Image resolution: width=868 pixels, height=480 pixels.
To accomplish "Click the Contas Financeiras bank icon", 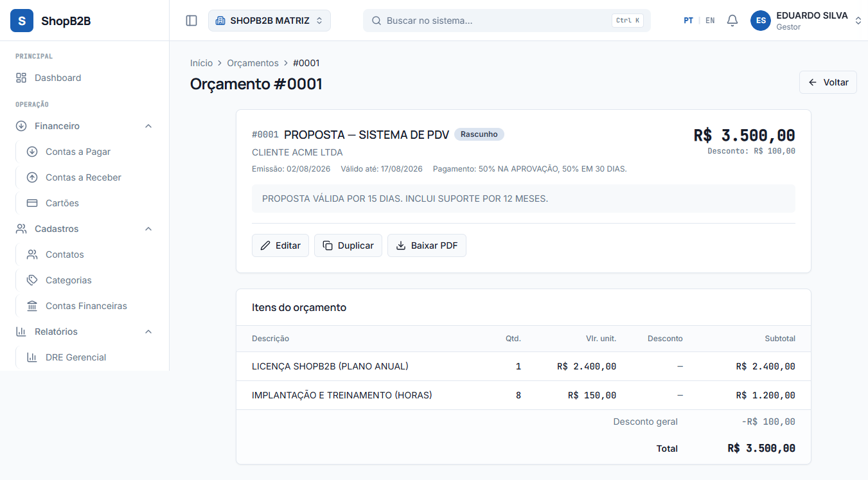I will point(32,306).
